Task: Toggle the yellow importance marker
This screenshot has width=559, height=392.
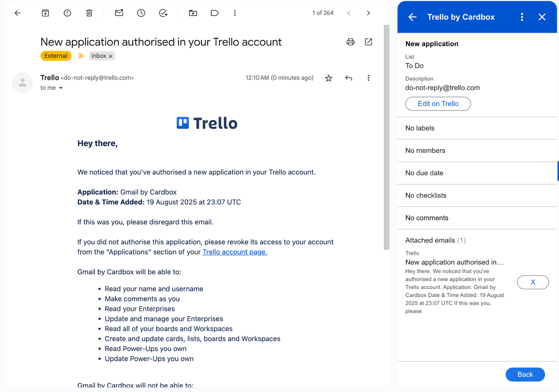Action: [x=81, y=56]
